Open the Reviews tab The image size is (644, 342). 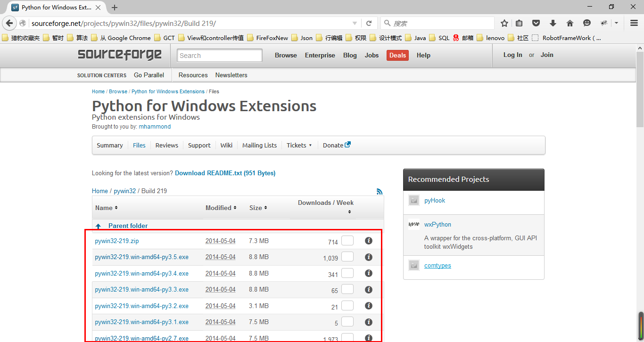167,145
